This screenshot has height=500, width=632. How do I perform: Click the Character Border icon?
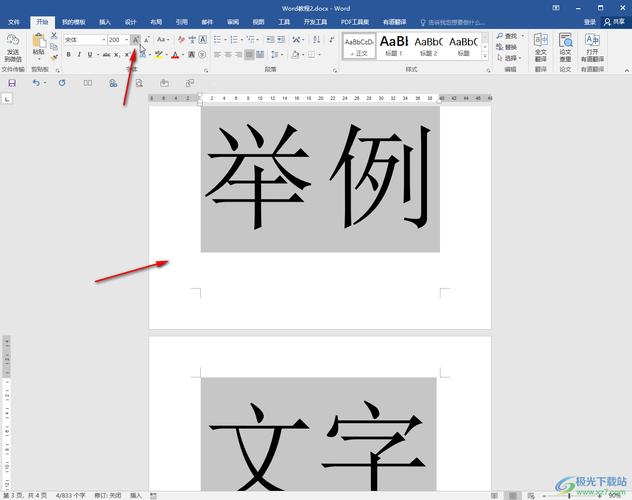[x=203, y=39]
